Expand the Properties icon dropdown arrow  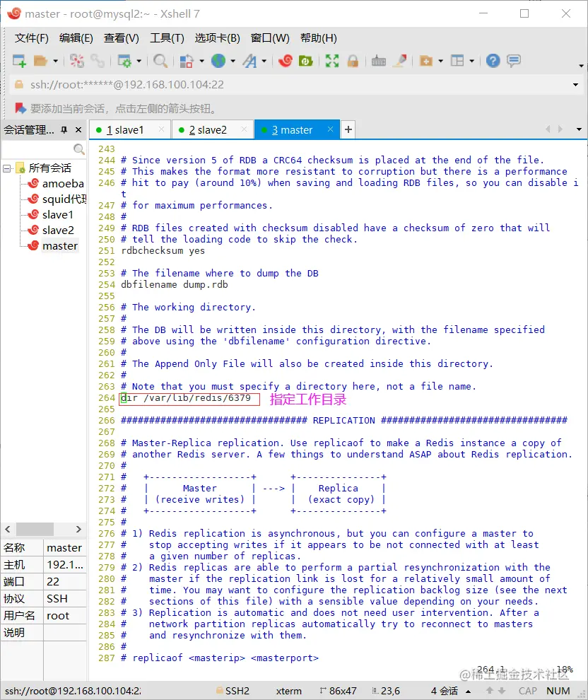coord(139,61)
